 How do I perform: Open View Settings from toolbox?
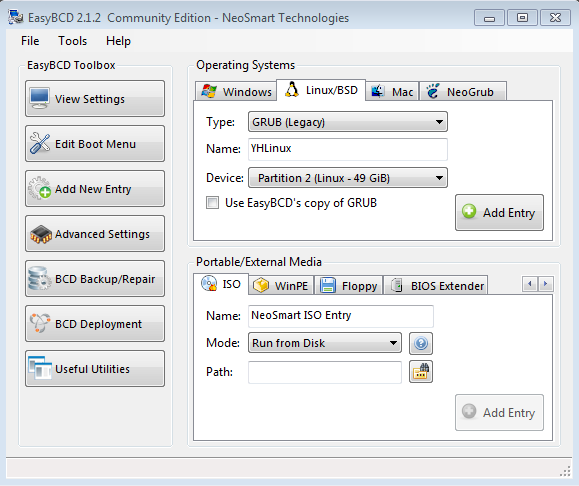[95, 99]
